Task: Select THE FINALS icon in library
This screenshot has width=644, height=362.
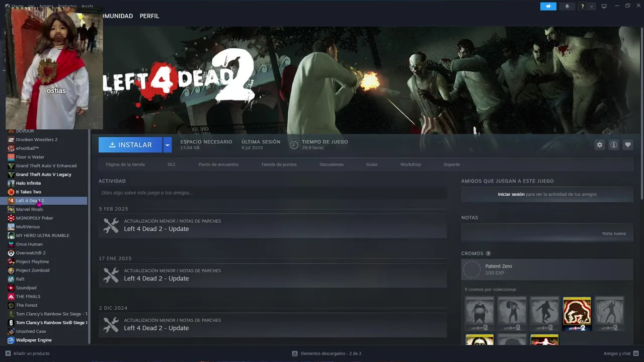Action: coord(11,297)
